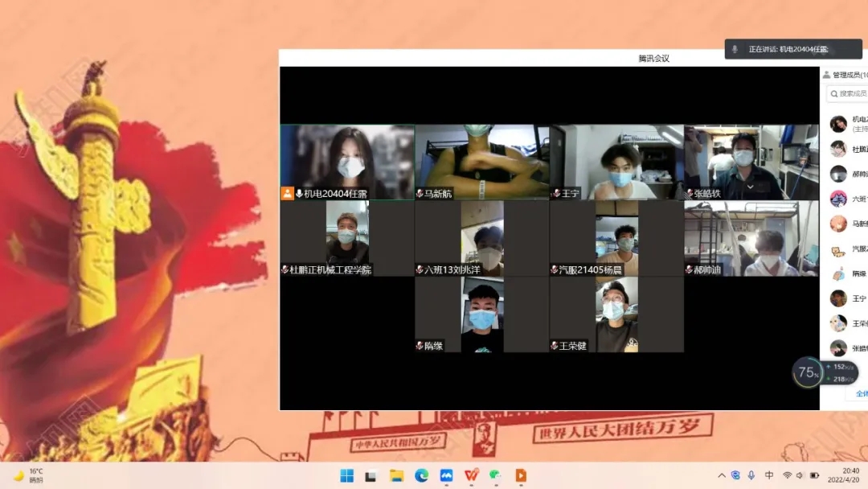Select 马新航's video tile
868x489 pixels.
482,162
